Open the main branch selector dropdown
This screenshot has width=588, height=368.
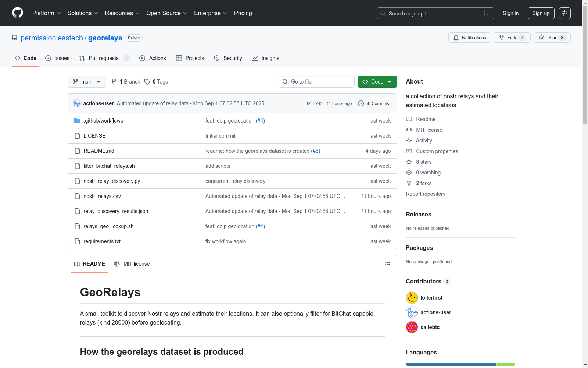click(x=87, y=82)
